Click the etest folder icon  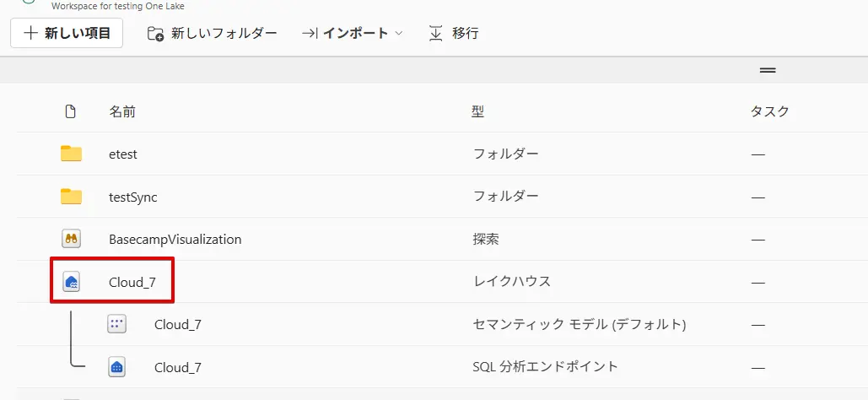point(71,154)
